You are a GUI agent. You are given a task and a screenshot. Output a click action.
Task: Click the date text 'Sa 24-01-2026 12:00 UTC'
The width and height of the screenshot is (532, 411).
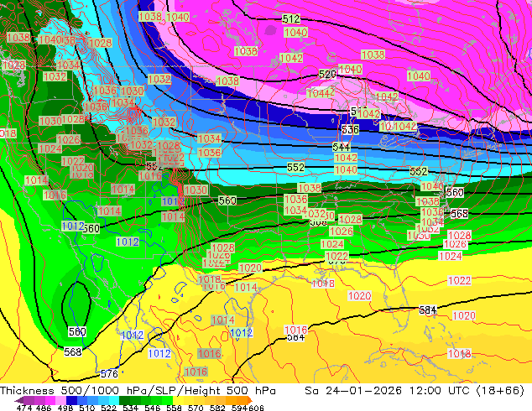[x=387, y=391]
